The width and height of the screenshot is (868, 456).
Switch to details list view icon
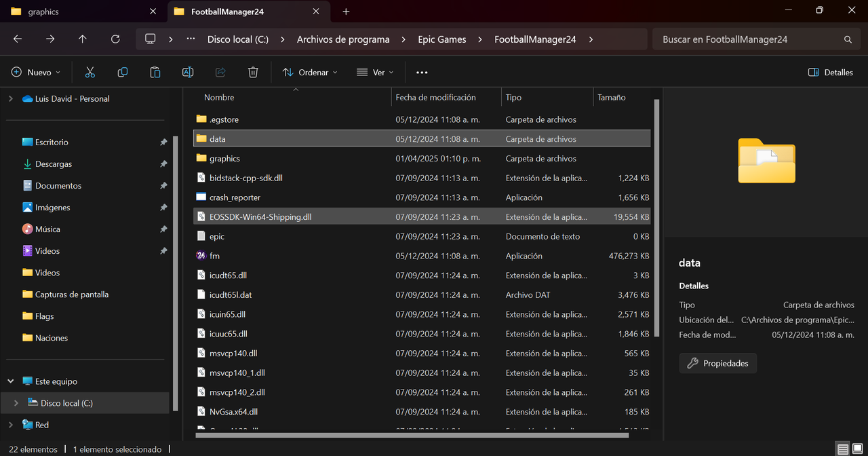pos(842,449)
